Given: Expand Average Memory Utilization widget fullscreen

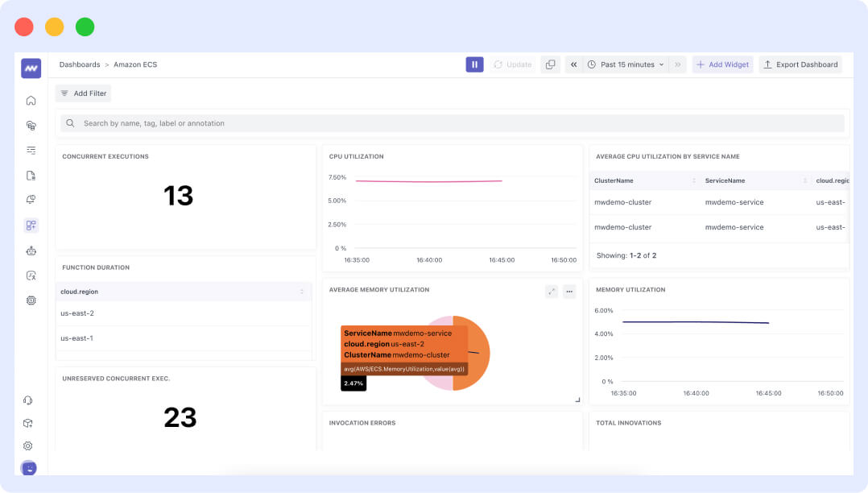Looking at the screenshot, I should (x=552, y=292).
